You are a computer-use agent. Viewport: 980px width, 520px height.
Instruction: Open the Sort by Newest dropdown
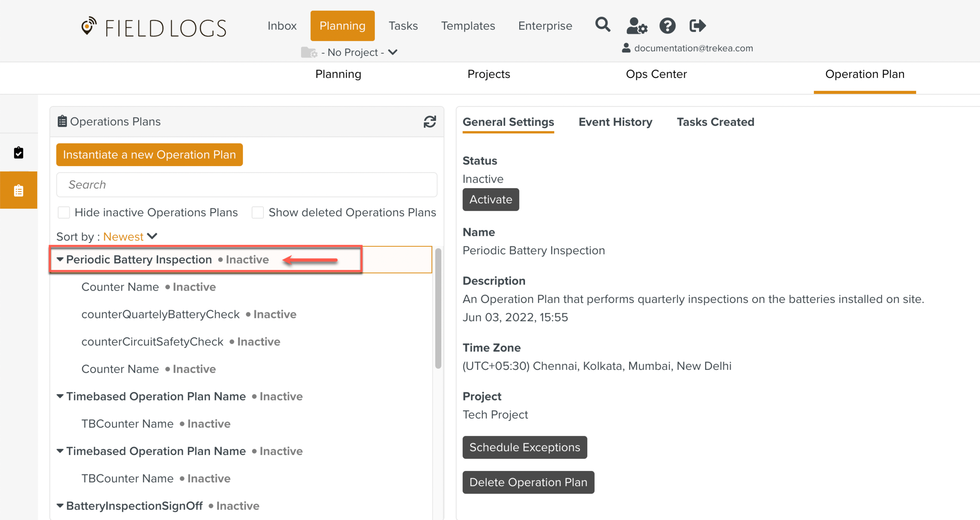[130, 236]
